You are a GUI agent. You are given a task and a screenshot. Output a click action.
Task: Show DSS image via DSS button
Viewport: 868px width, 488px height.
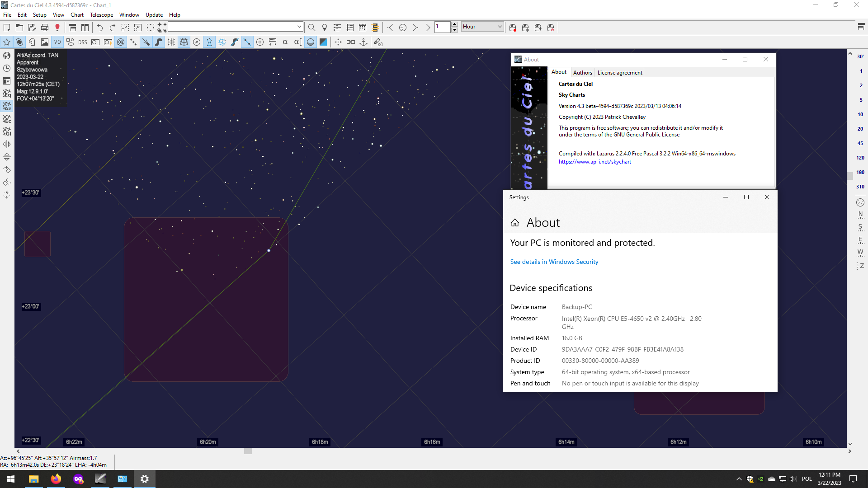point(83,42)
